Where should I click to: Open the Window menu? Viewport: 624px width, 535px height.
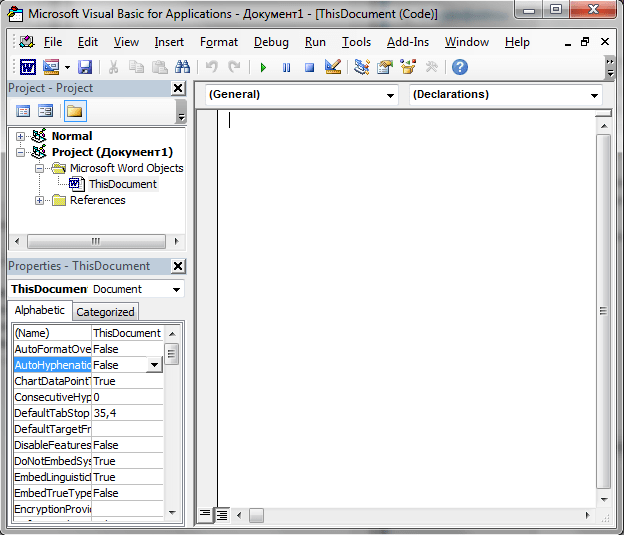pyautogui.click(x=467, y=42)
